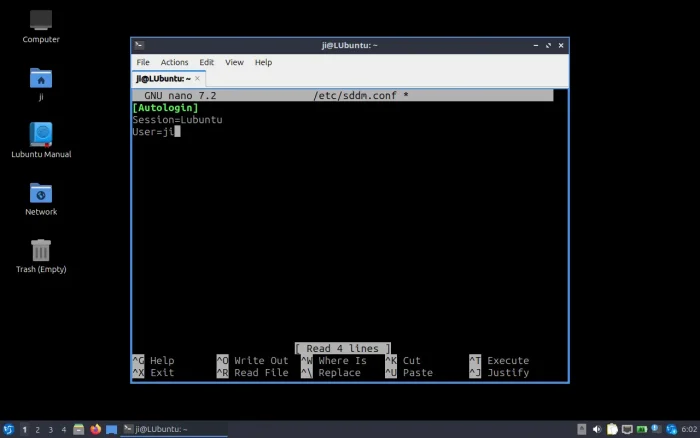Open the terminal's View menu
The width and height of the screenshot is (700, 438).
(x=234, y=62)
